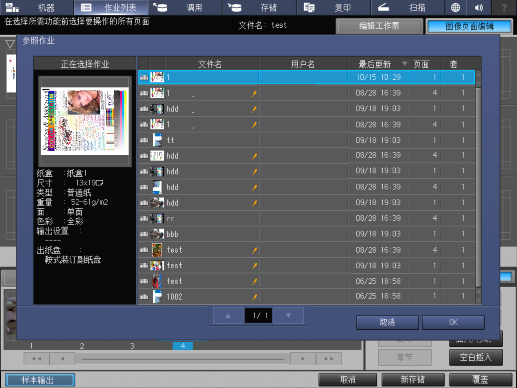Click the 新存储 button
This screenshot has width=517, height=388.
point(413,380)
